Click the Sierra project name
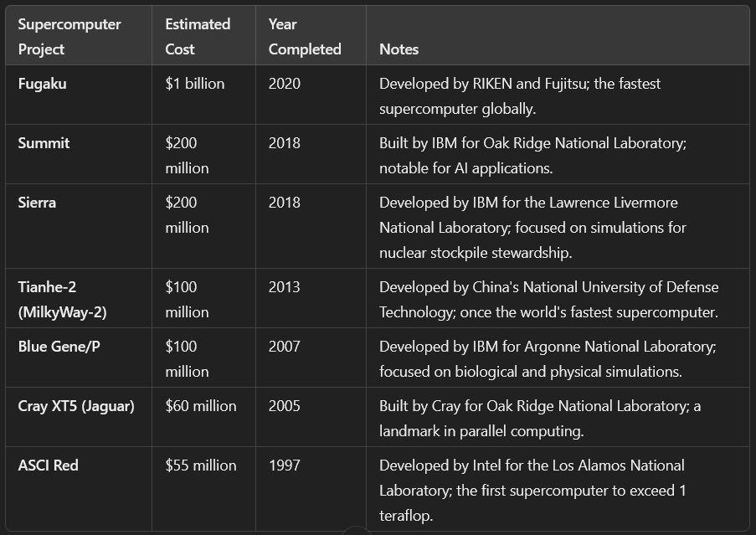This screenshot has height=535, width=756. click(37, 203)
